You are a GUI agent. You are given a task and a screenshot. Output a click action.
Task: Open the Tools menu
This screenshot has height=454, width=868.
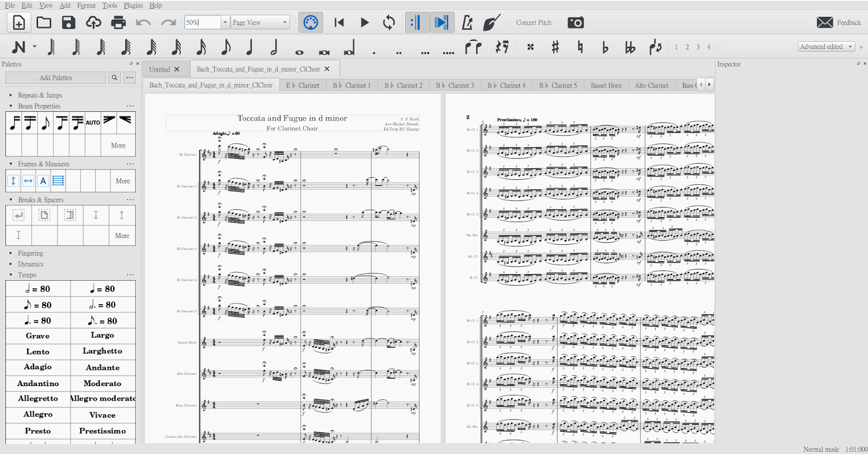pos(110,5)
